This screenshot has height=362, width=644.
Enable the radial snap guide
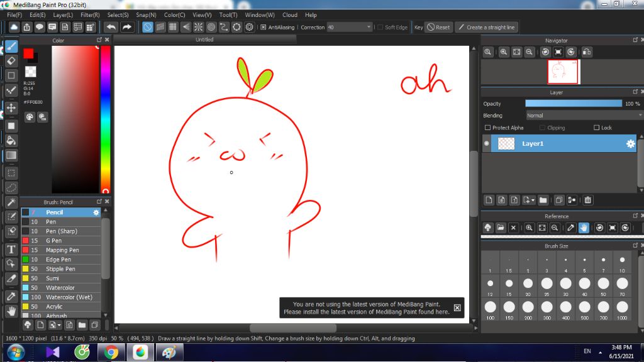(x=198, y=27)
